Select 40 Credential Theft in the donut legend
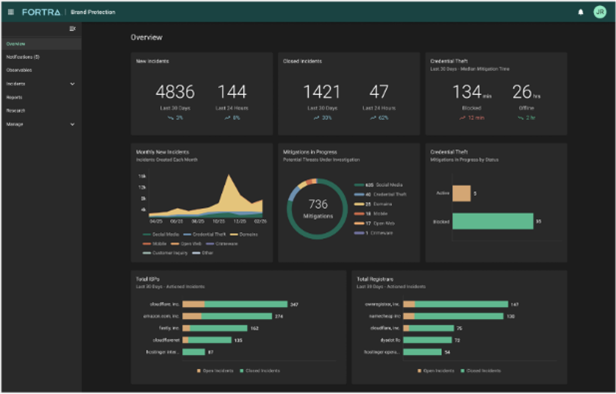This screenshot has width=616, height=394. [381, 194]
